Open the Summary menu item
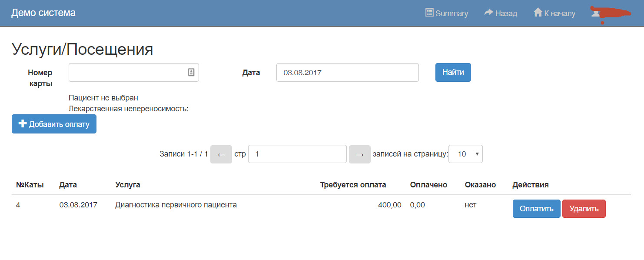The image size is (644, 260). pyautogui.click(x=451, y=13)
